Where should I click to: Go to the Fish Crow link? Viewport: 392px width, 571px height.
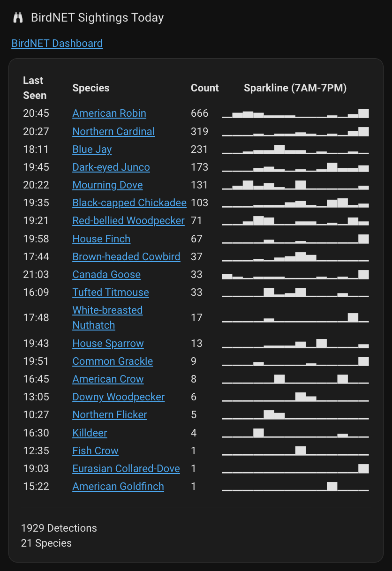click(x=95, y=451)
